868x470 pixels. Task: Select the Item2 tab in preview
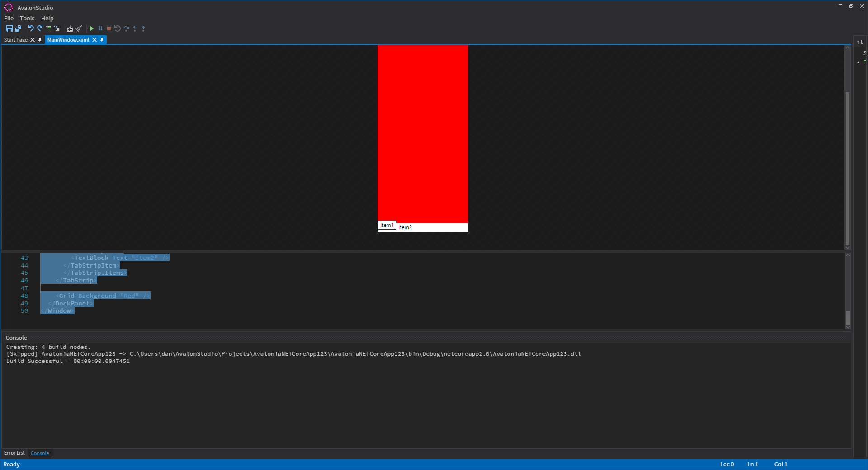[405, 227]
